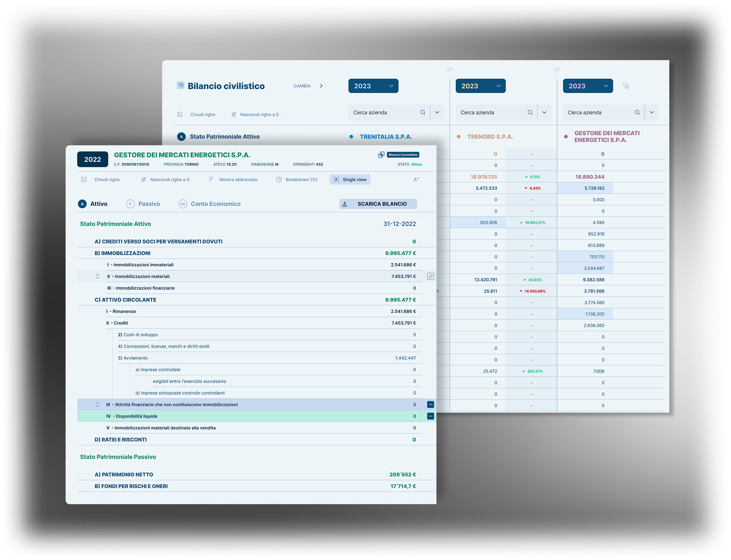Screen dimensions: 731x560
Task: Click the SCARICA BILANCIO button
Action: pyautogui.click(x=378, y=204)
